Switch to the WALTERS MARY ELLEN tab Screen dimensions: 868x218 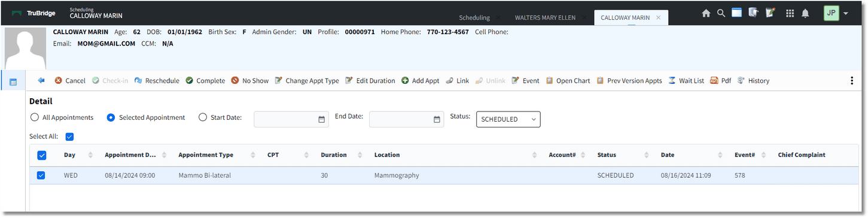545,17
